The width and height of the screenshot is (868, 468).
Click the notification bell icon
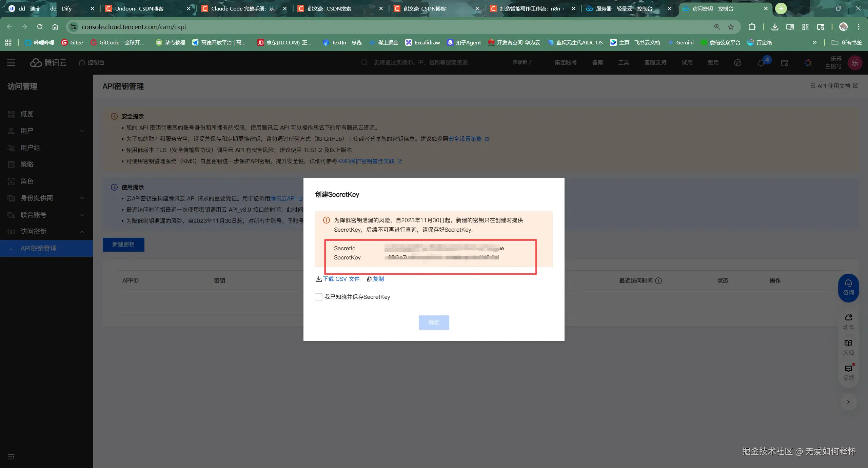click(x=761, y=63)
